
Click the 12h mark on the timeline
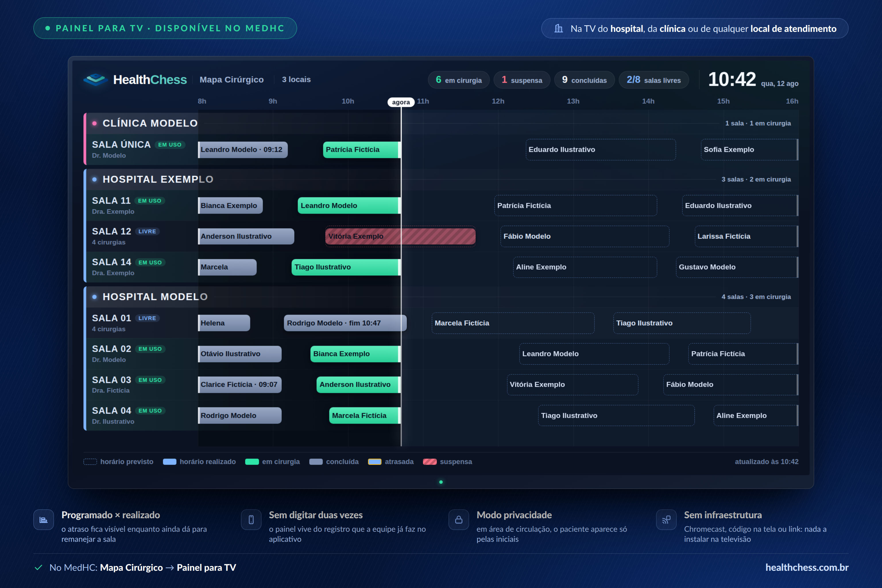(x=498, y=101)
